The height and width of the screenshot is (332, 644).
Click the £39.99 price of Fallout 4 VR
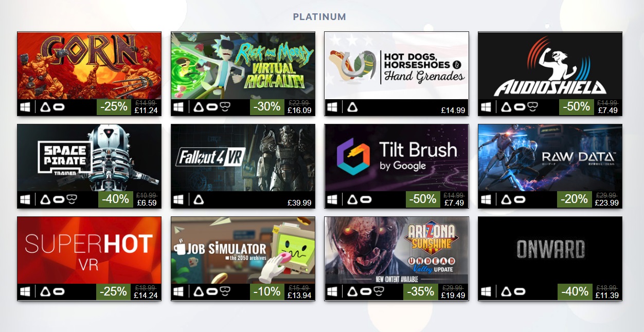[x=299, y=203]
